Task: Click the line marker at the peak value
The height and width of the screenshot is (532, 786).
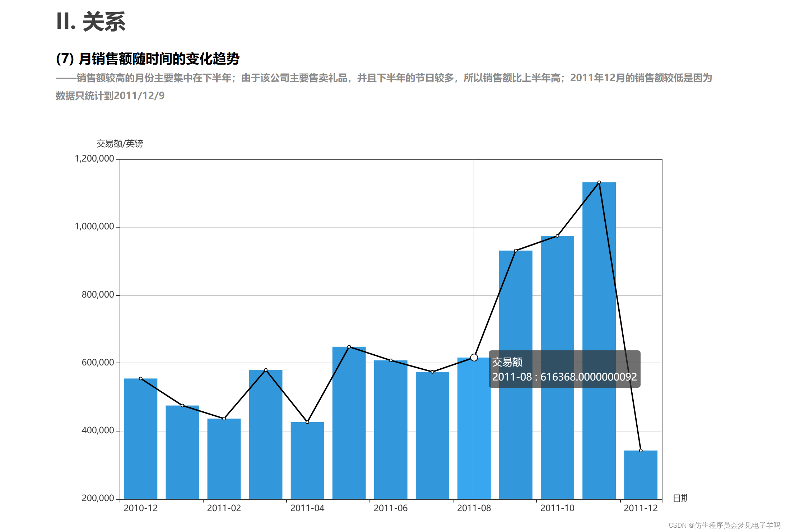Action: click(x=599, y=182)
